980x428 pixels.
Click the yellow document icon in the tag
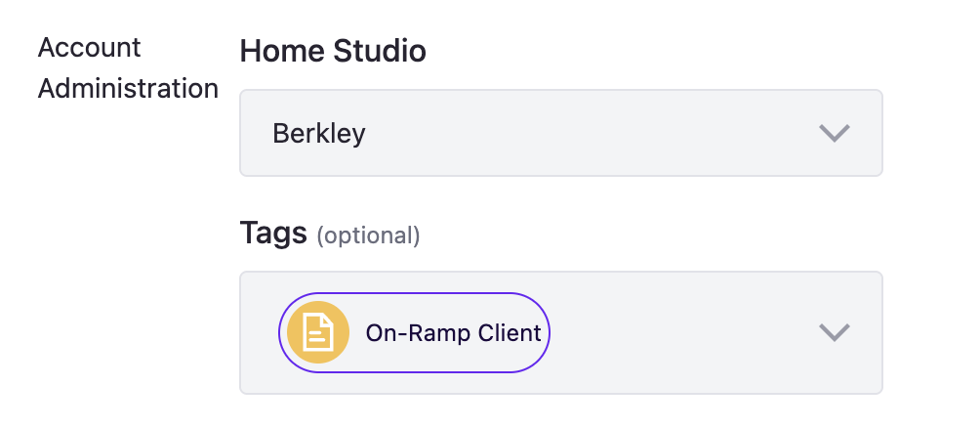click(318, 333)
